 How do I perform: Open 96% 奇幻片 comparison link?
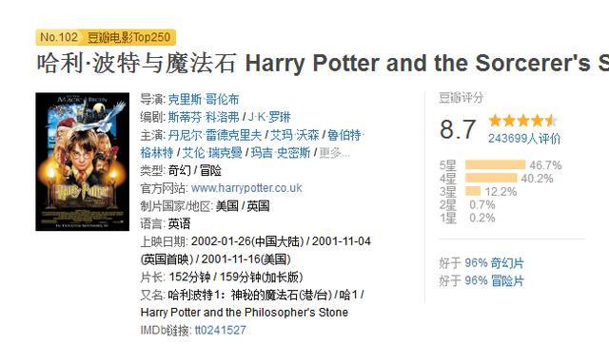pyautogui.click(x=494, y=263)
